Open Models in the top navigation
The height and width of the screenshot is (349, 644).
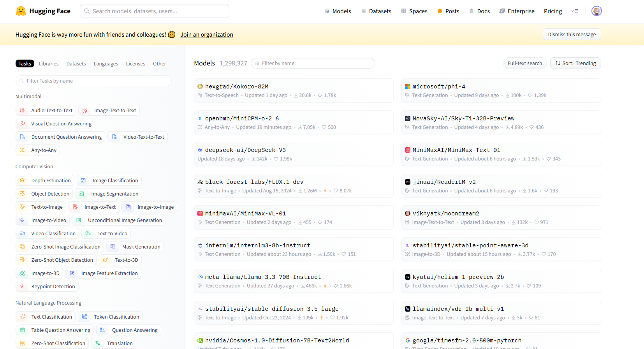[338, 11]
